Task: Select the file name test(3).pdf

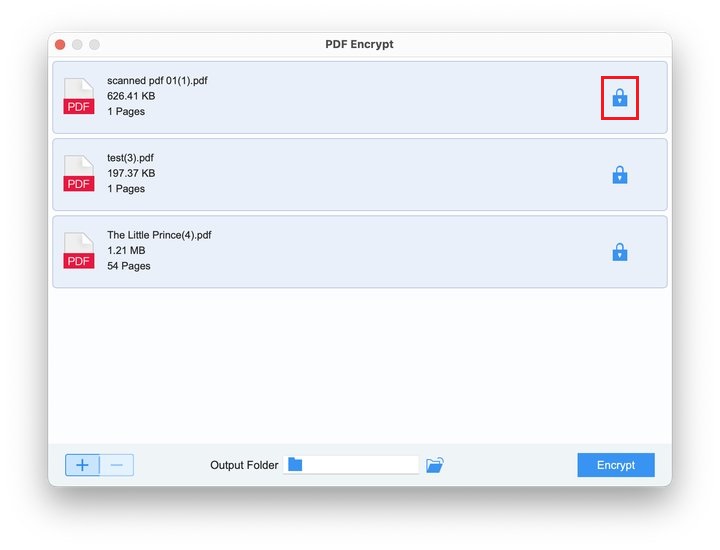Action: pyautogui.click(x=130, y=158)
